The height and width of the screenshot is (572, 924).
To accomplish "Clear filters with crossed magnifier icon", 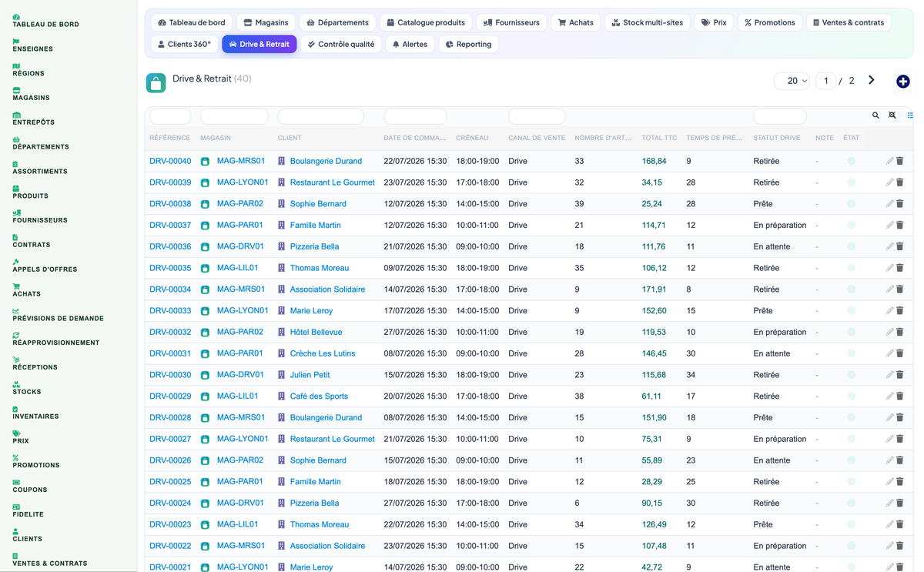I will point(892,115).
